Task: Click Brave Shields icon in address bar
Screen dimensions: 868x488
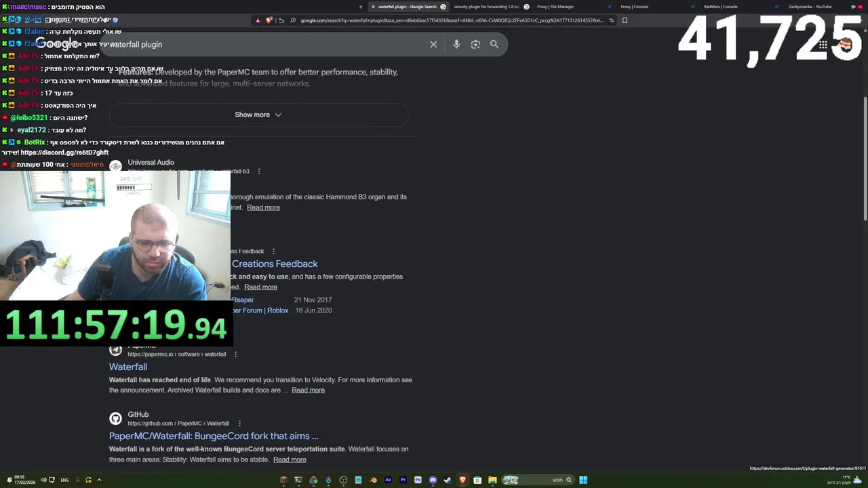Action: point(269,20)
